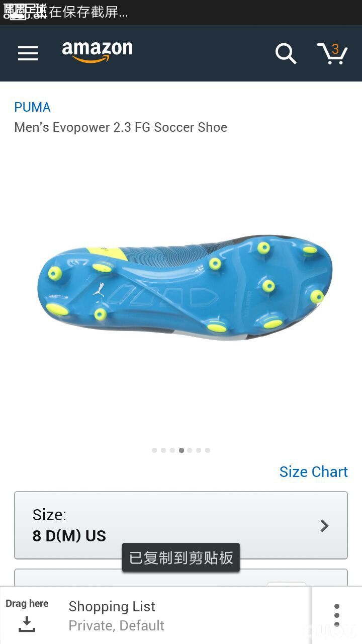Open the Size 8 D(M) US selector
The width and height of the screenshot is (362, 644).
(181, 525)
